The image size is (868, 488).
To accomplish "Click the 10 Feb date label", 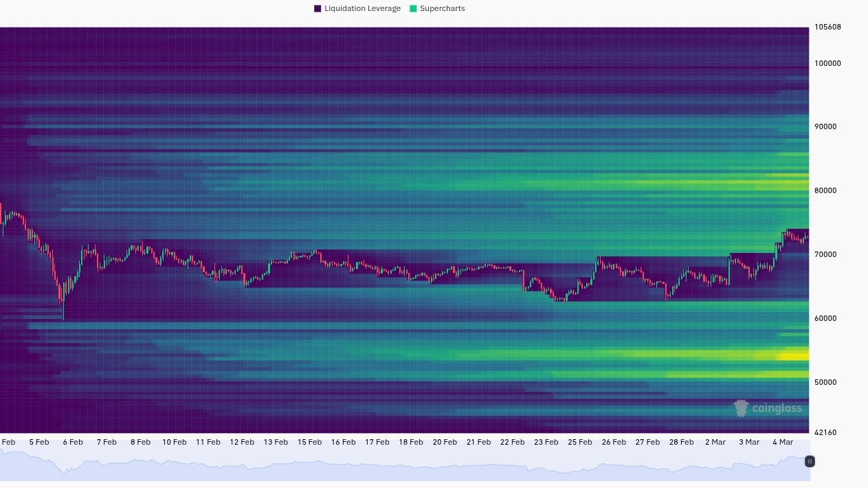I will pos(174,442).
